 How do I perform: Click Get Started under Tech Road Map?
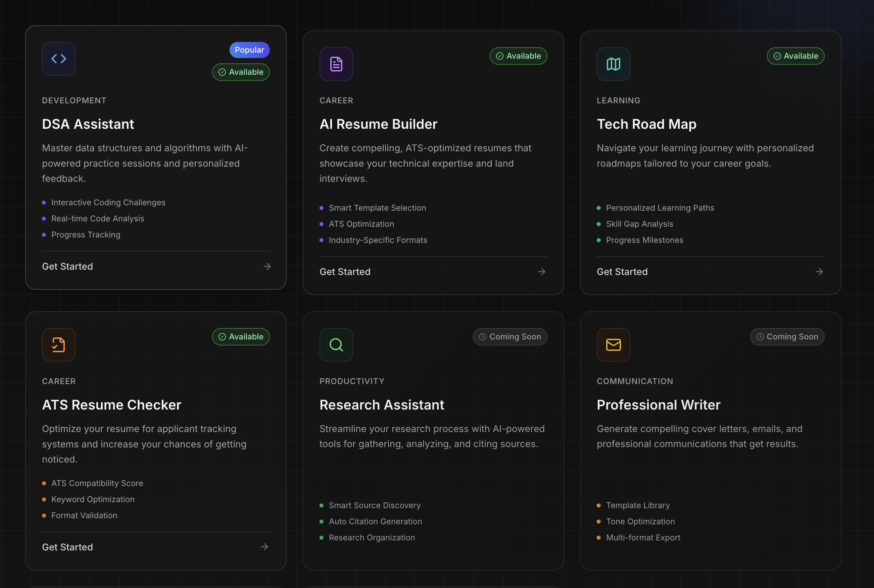pyautogui.click(x=622, y=271)
